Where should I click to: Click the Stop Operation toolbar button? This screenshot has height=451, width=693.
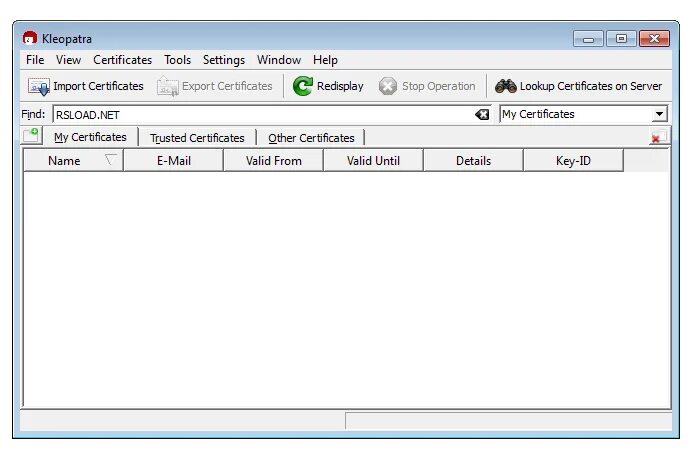pyautogui.click(x=427, y=86)
